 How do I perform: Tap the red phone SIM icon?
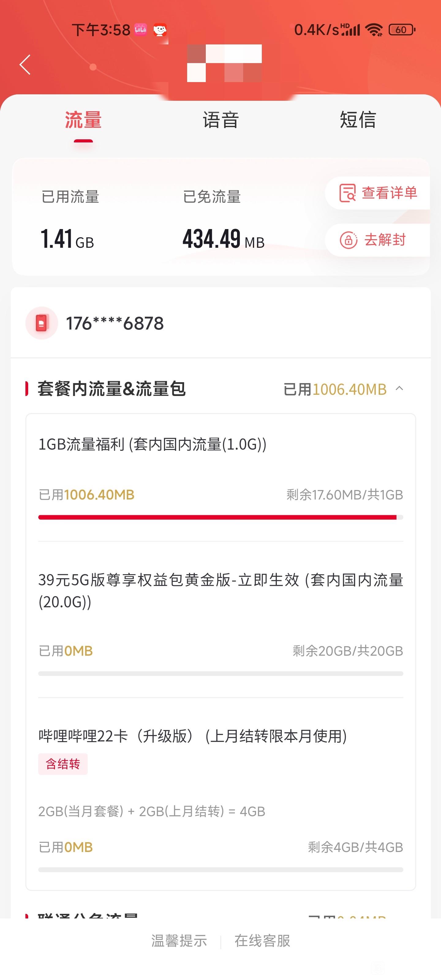(x=41, y=323)
